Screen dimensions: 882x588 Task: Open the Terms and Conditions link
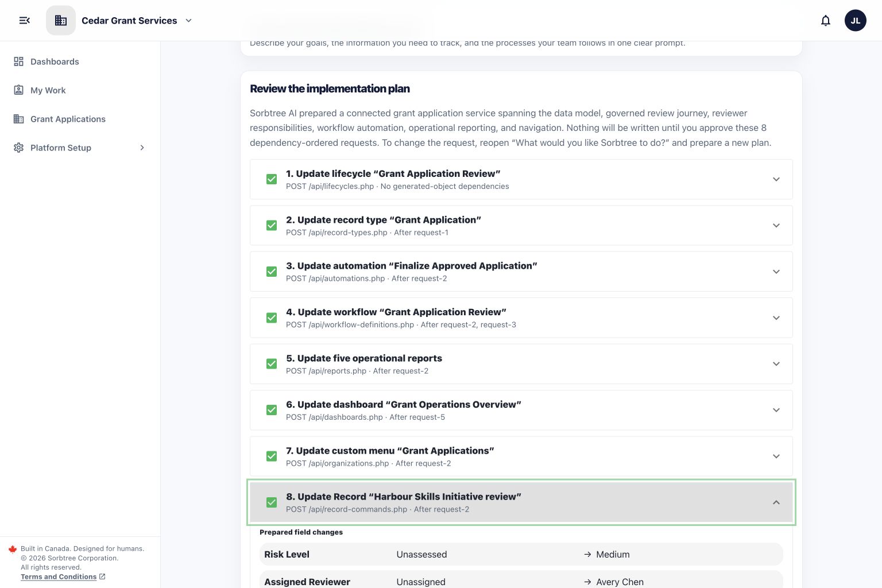pyautogui.click(x=59, y=577)
